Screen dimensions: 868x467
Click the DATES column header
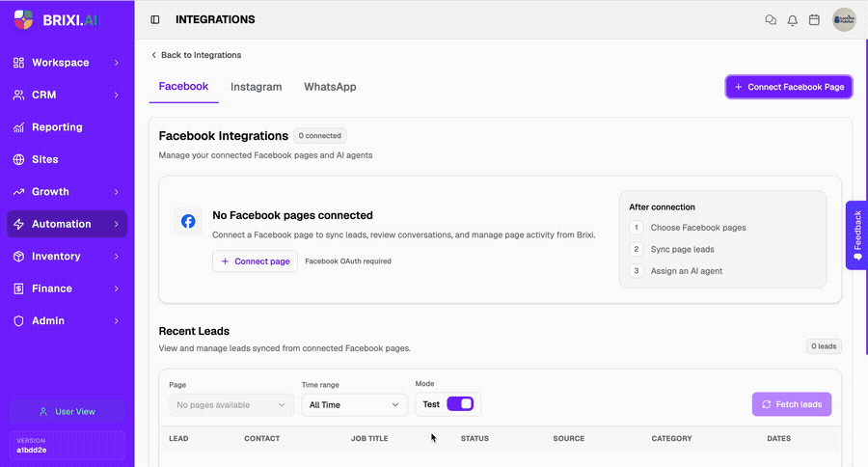click(x=779, y=438)
